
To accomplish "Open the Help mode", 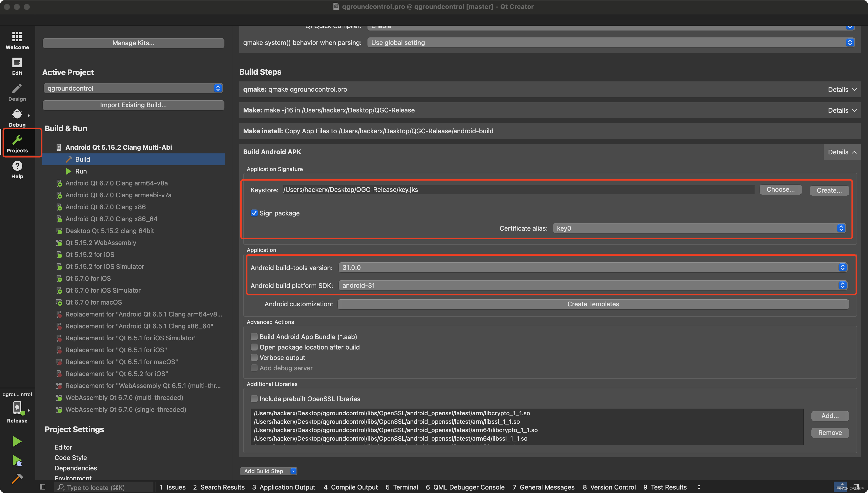I will click(17, 170).
